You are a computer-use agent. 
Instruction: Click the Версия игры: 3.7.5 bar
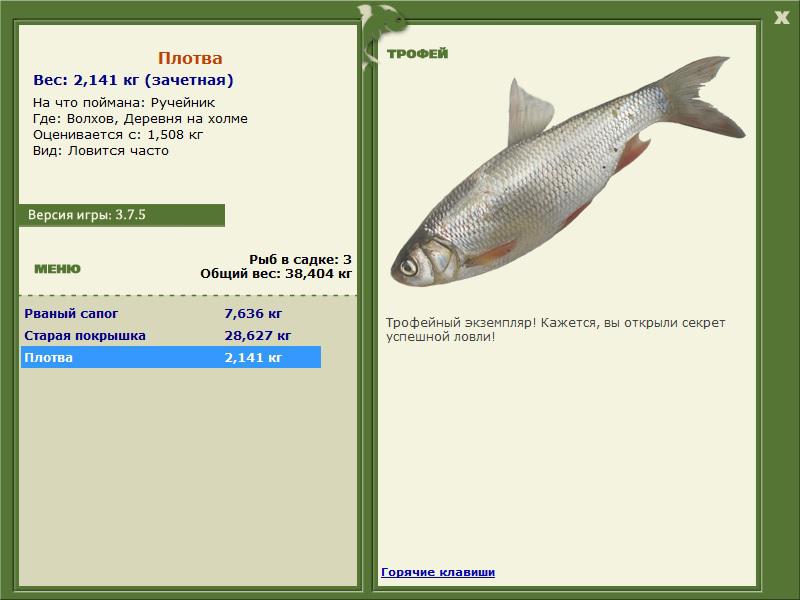[x=121, y=215]
